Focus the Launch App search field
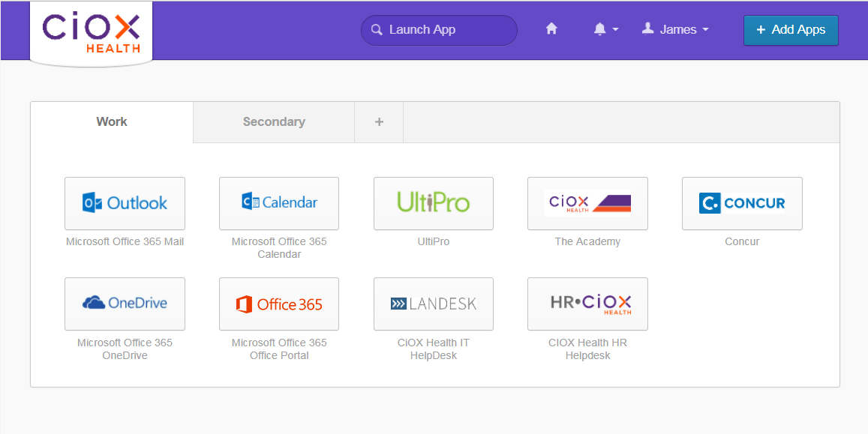 point(439,30)
